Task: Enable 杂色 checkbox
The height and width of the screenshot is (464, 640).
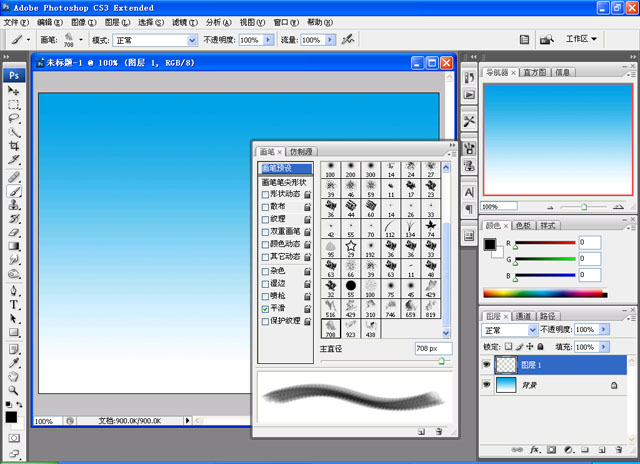Action: [x=265, y=271]
